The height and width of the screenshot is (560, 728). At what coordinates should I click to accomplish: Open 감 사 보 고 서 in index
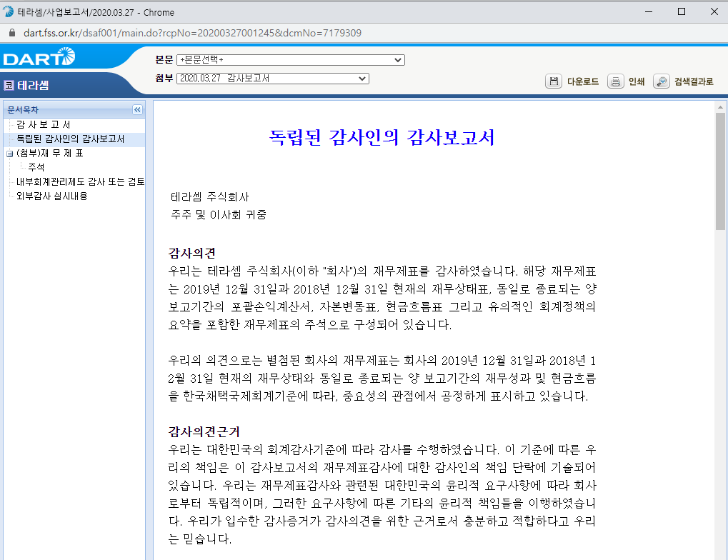[x=43, y=124]
